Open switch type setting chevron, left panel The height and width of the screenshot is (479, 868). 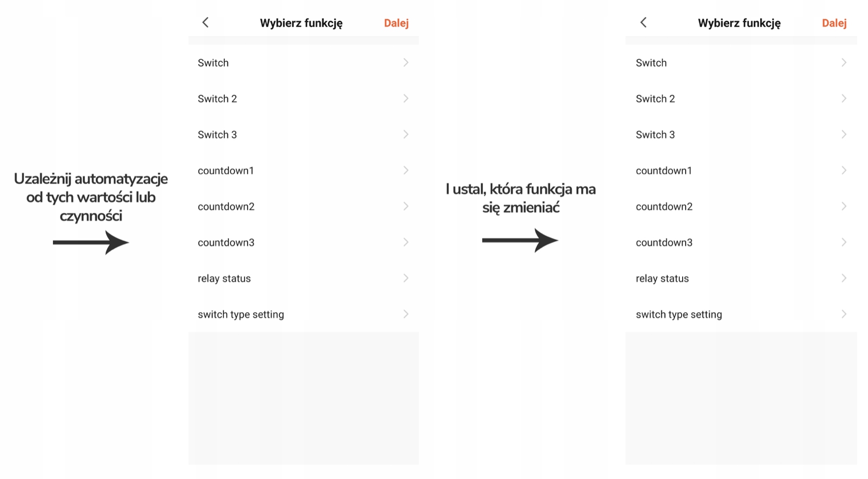405,315
